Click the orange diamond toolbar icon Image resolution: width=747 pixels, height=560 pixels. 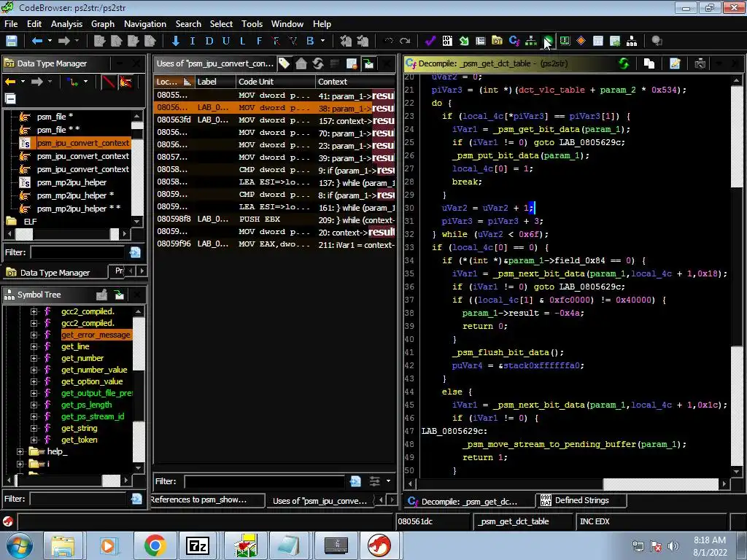(581, 41)
